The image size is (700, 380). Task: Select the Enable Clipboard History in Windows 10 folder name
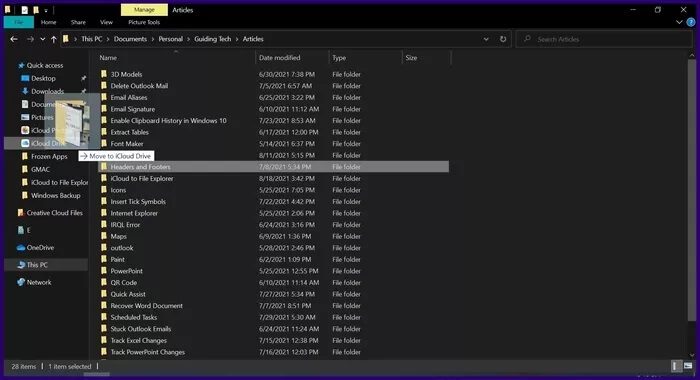pos(168,121)
